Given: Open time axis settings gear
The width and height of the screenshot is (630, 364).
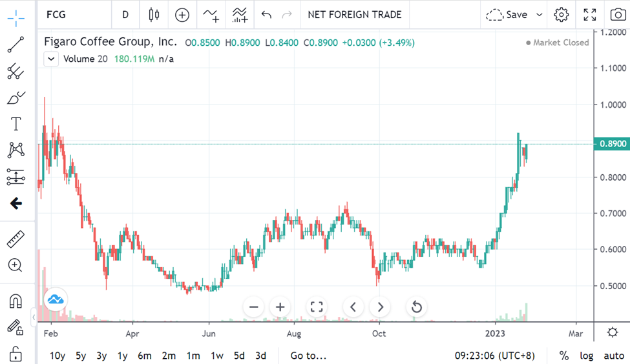Looking at the screenshot, I should (x=613, y=332).
